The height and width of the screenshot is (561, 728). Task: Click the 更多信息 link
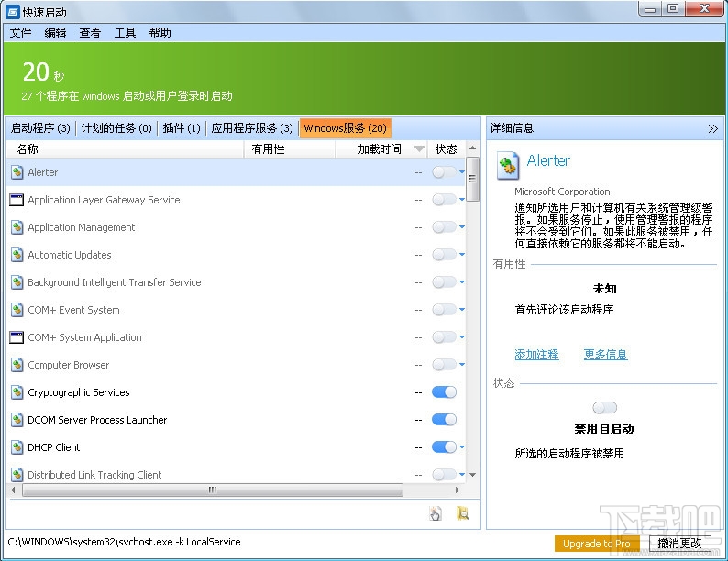click(x=605, y=355)
